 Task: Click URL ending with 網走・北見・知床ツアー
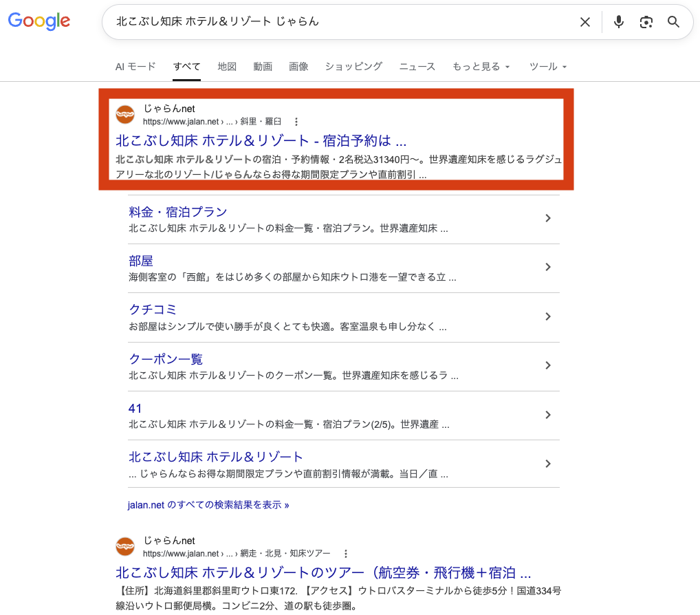point(237,553)
